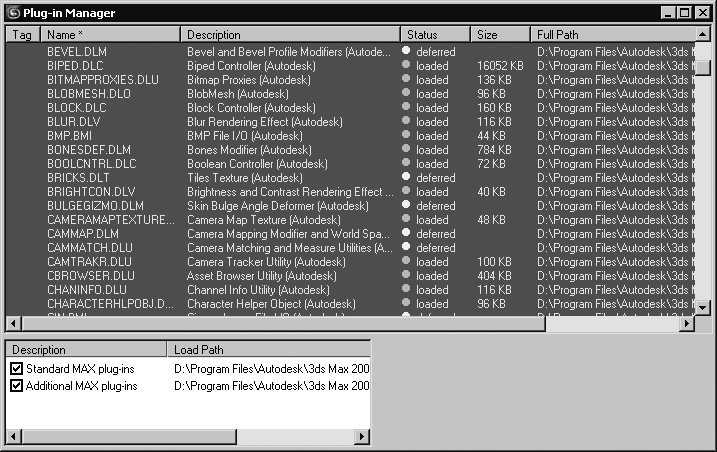Sort by the Full Path column header
The height and width of the screenshot is (452, 717).
[613, 35]
